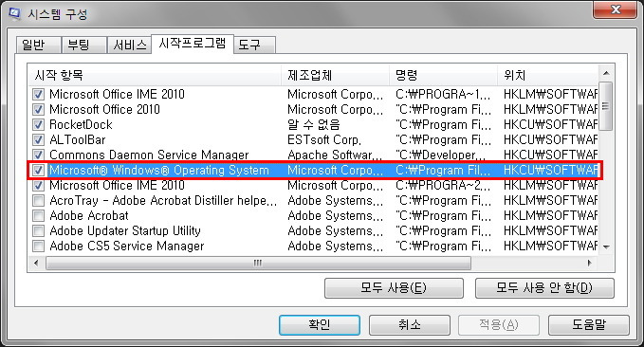Go to the 서비스 tab
The height and width of the screenshot is (347, 644).
[129, 45]
